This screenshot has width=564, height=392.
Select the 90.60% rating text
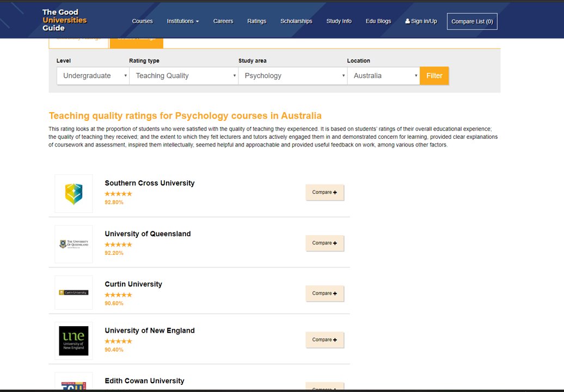[x=114, y=304]
